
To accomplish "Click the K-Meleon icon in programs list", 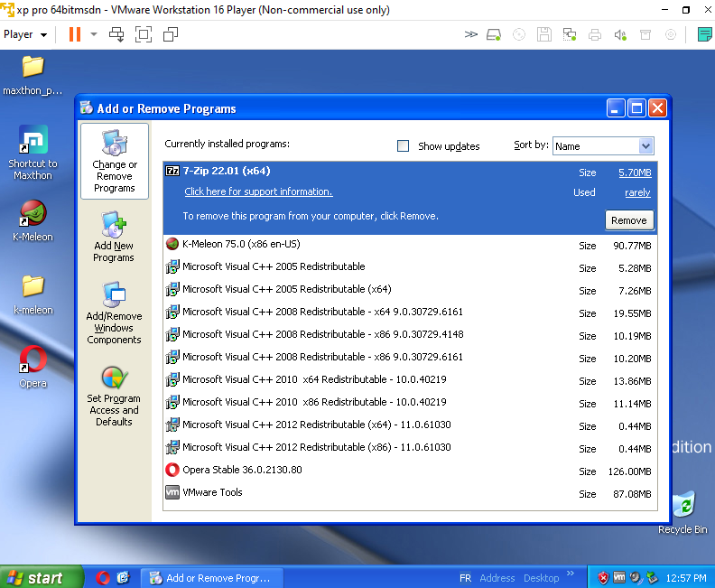I will pyautogui.click(x=172, y=244).
